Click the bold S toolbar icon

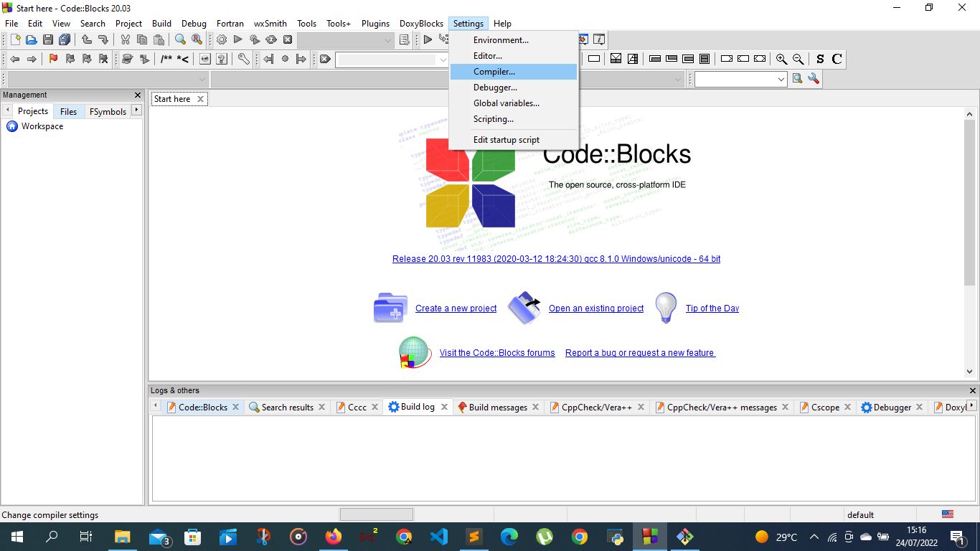click(820, 59)
